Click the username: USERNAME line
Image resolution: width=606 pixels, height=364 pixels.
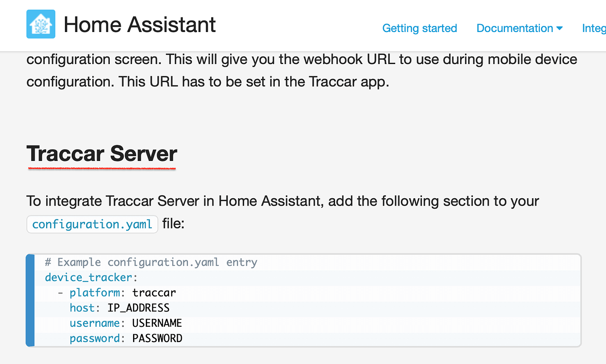pos(125,323)
